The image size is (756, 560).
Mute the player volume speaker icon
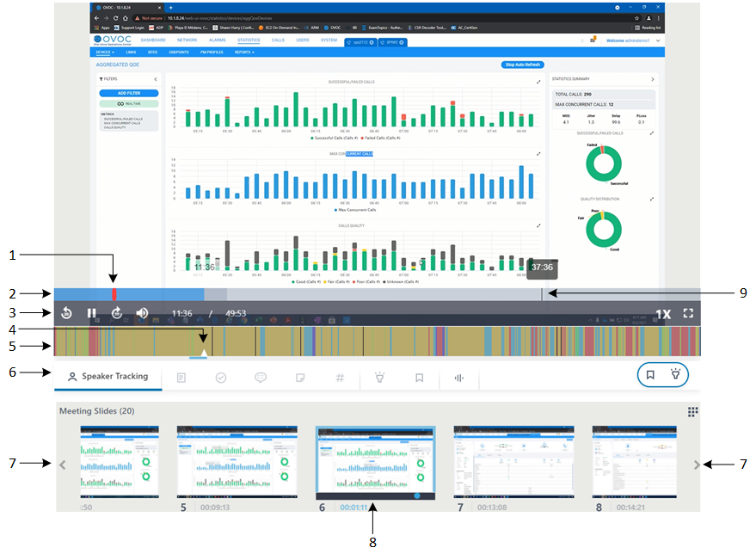tap(142, 313)
